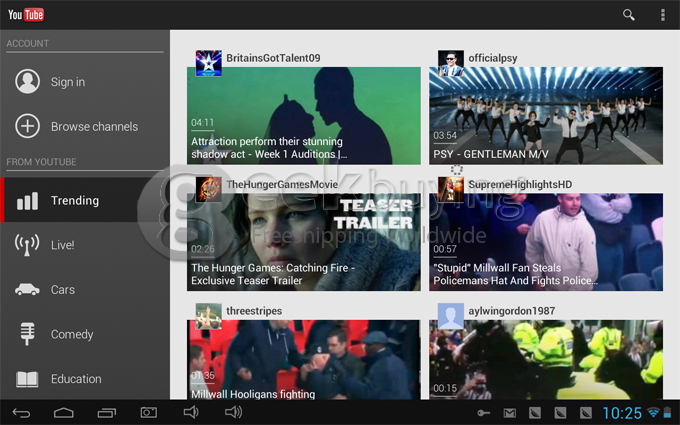
Task: Play Millwall Fan Steals Policemans Hat video
Action: coord(546,242)
